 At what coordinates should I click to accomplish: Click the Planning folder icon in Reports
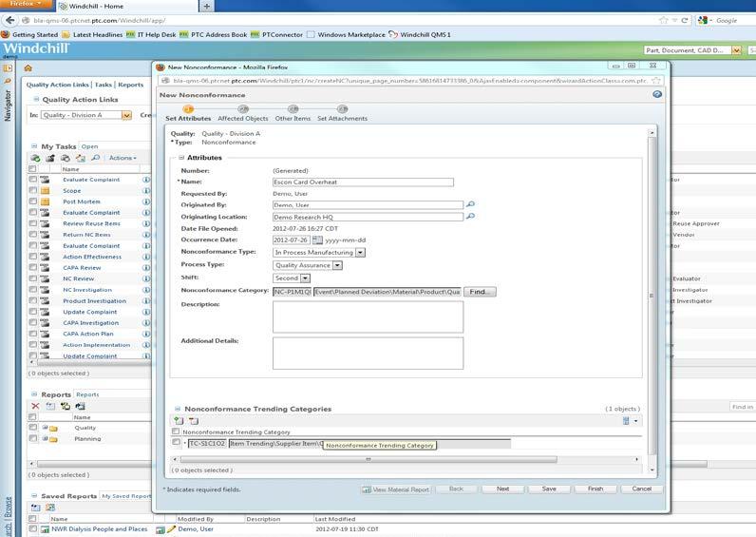coord(53,439)
